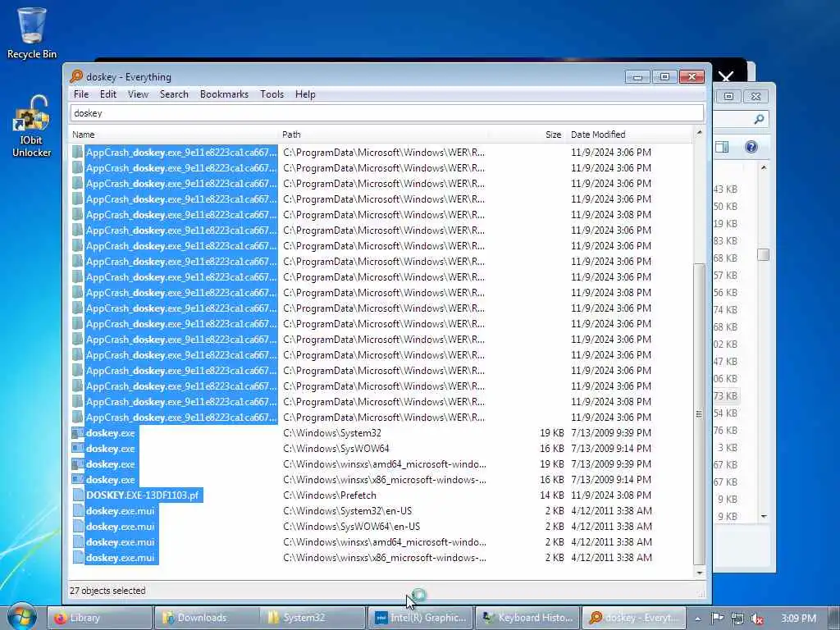Select the 73 KB entry in background window
Screen dimensions: 840x630
pyautogui.click(x=725, y=396)
